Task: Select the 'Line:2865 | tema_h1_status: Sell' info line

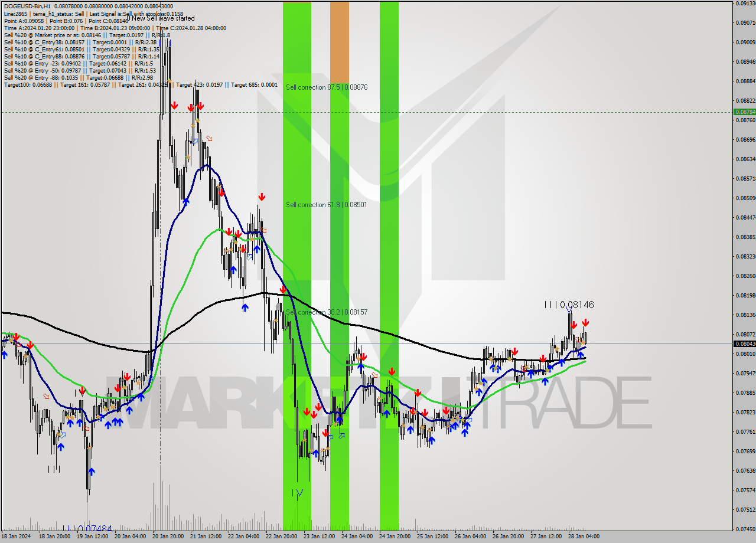Action: tap(93, 14)
